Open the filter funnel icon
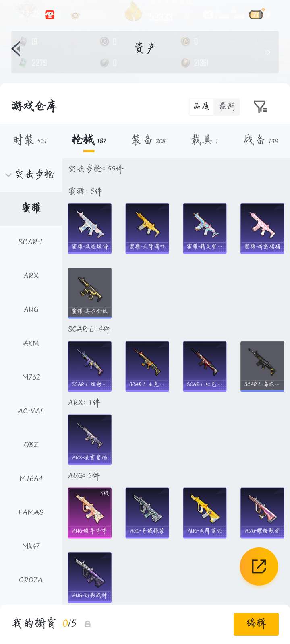 260,107
